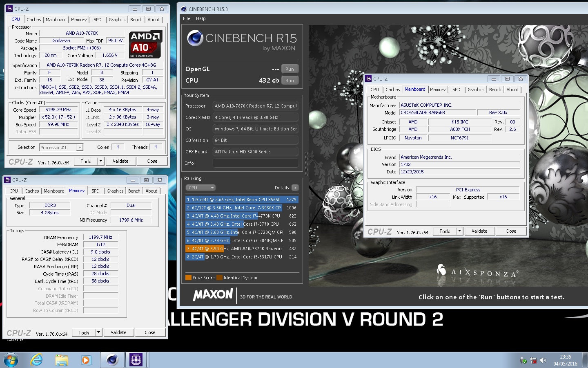This screenshot has width=588, height=368.
Task: Switch to CPU-Z taskbar icon
Action: click(136, 360)
